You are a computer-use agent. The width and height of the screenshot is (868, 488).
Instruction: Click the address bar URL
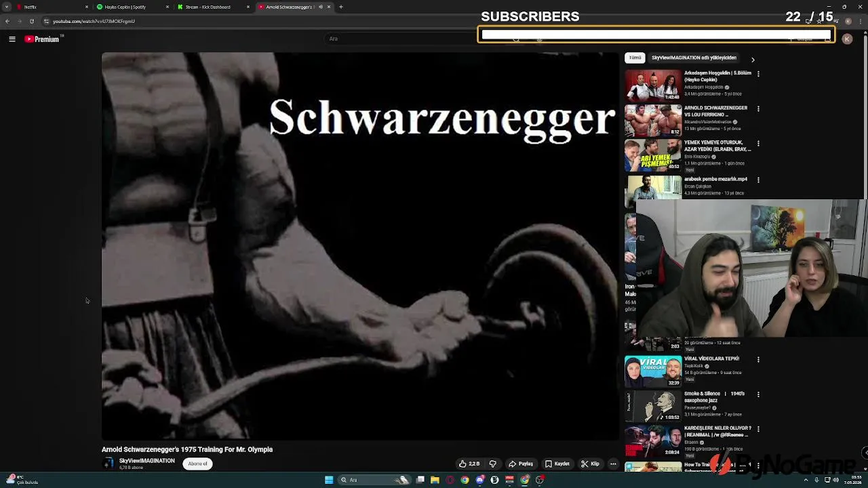[94, 21]
